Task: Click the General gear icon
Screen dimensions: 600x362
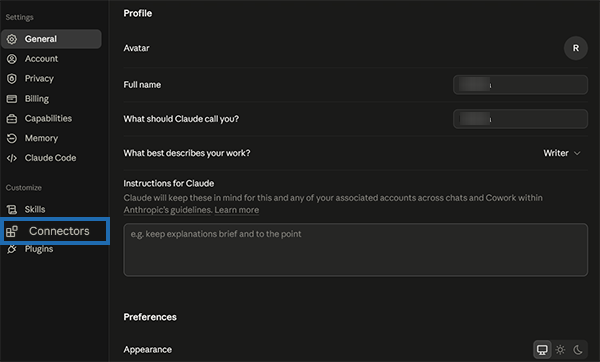Action: click(x=12, y=39)
